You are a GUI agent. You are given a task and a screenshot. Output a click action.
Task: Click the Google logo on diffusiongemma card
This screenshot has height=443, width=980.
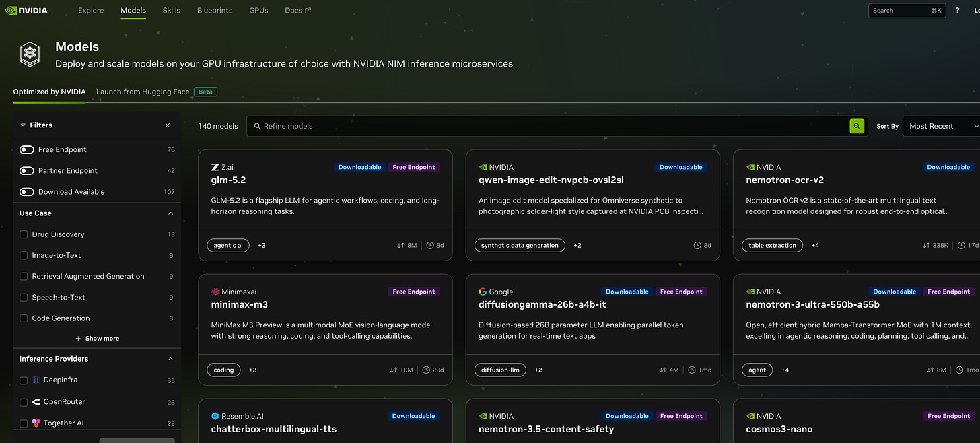coord(483,292)
